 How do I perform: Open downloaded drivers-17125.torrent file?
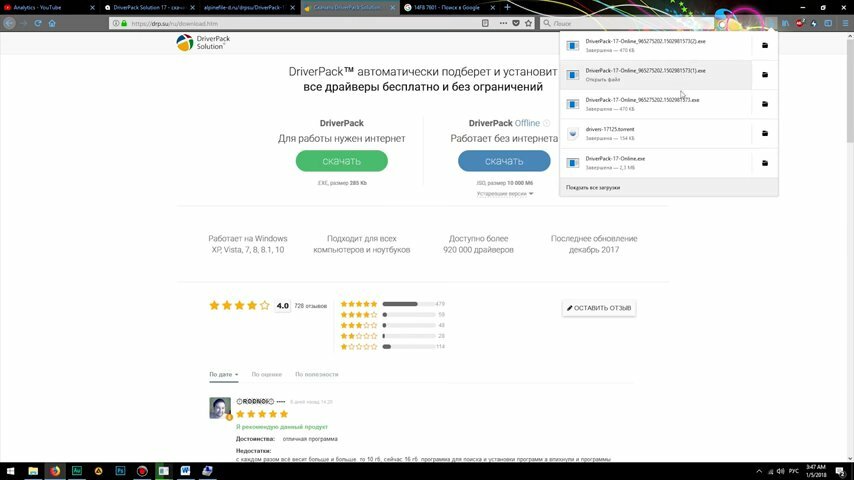(x=656, y=133)
